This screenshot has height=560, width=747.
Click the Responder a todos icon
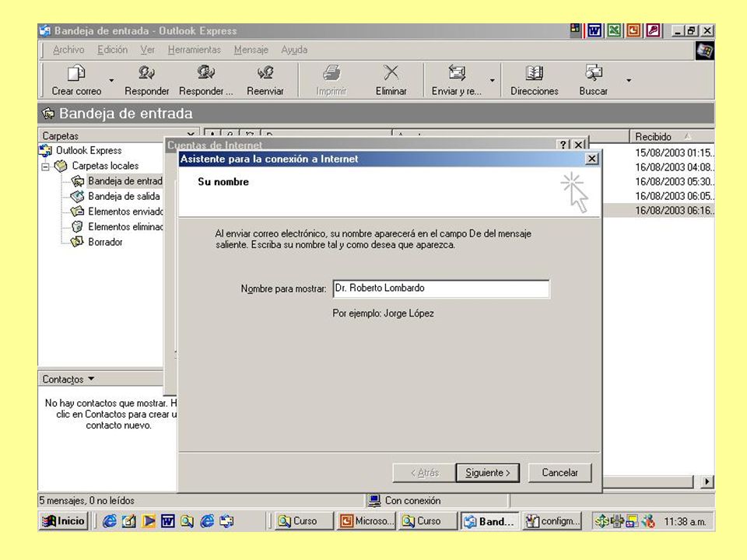205,72
